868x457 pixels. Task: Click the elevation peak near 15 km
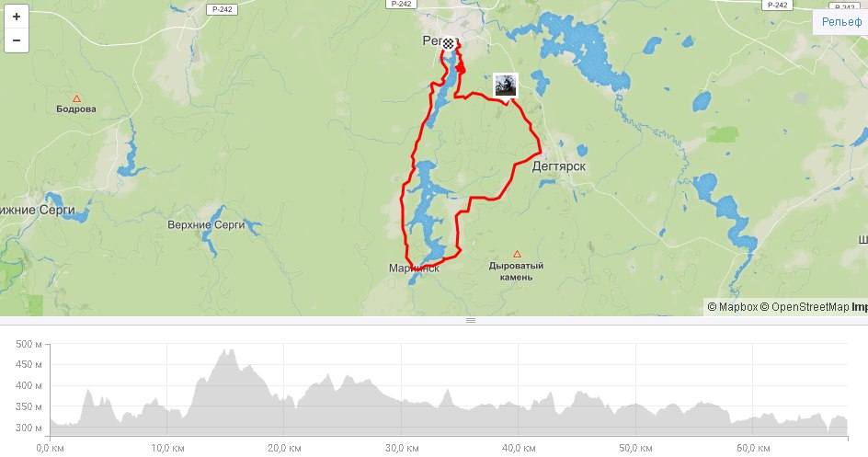pos(226,350)
